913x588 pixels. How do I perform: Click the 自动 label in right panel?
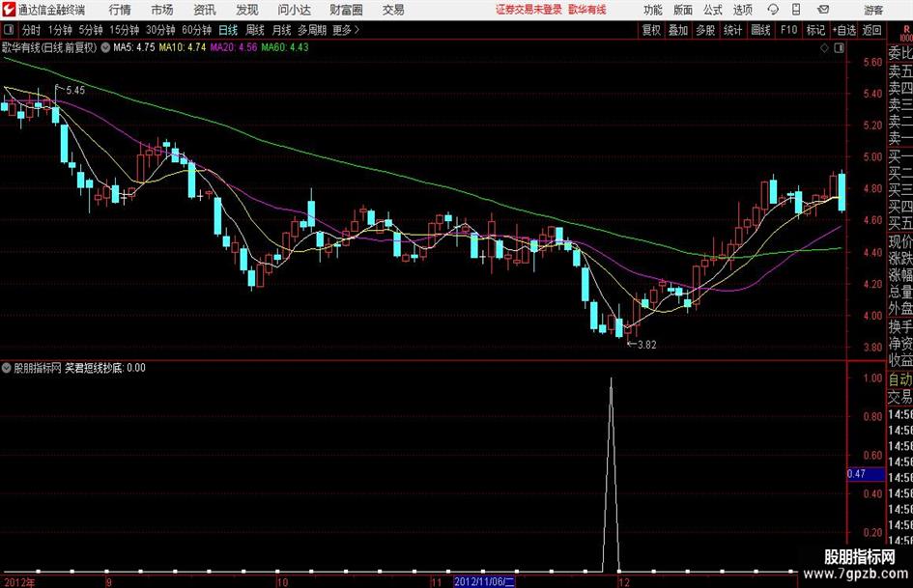(900, 379)
